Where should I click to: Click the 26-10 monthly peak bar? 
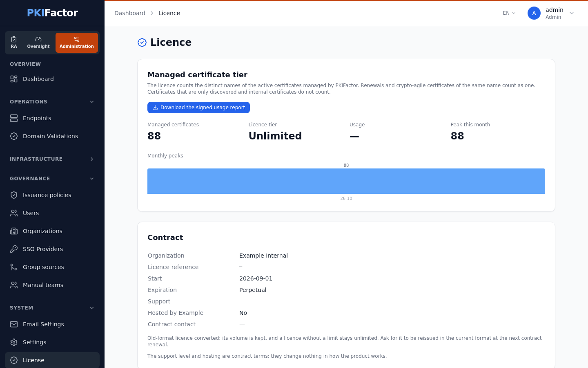[x=346, y=181]
